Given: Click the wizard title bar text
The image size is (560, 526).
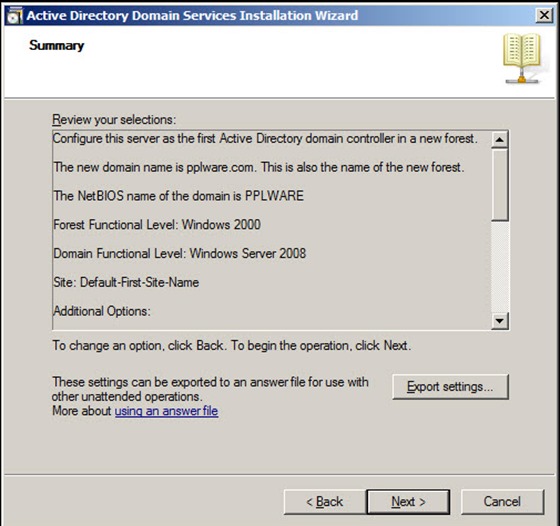Looking at the screenshot, I should point(192,16).
